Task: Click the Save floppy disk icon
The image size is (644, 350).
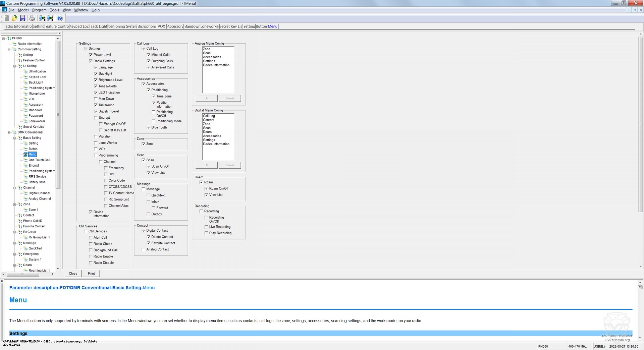Action: point(22,18)
